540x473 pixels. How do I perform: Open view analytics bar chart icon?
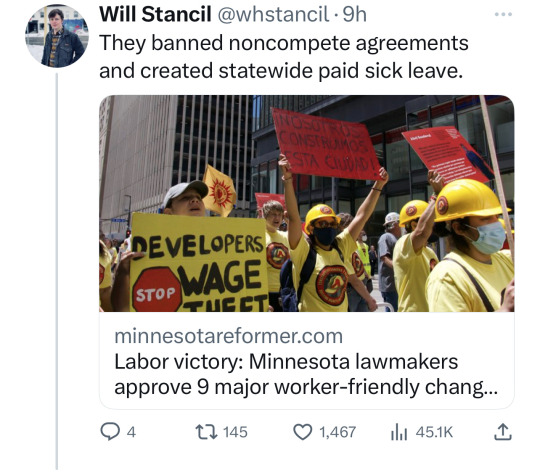(x=399, y=432)
